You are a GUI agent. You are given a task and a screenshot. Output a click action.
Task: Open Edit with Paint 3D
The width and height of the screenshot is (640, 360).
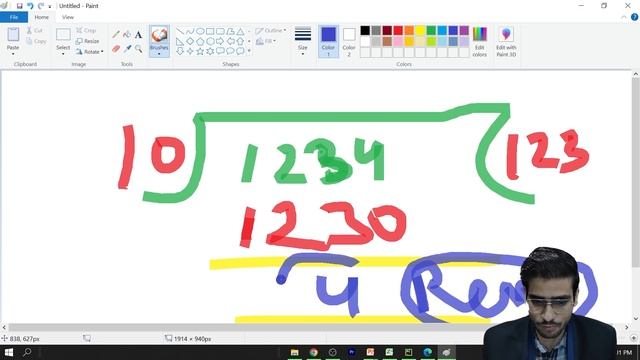(x=506, y=42)
